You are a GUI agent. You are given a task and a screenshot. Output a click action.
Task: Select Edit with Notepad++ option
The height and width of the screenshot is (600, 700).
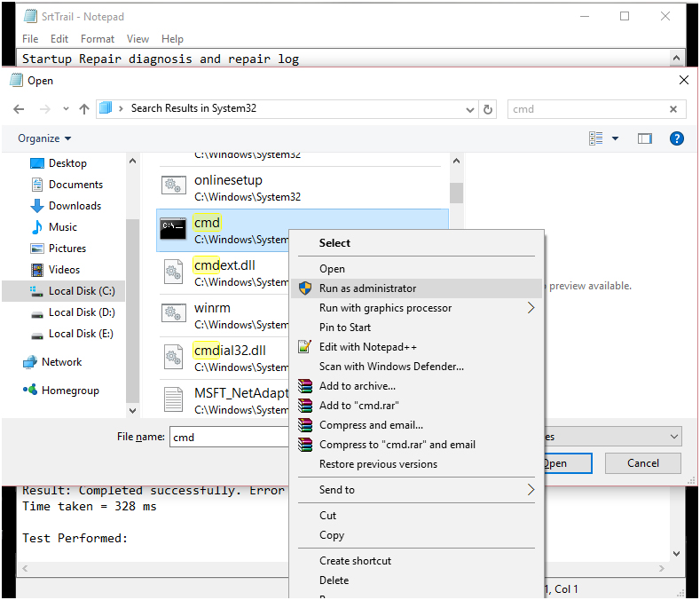pos(367,347)
